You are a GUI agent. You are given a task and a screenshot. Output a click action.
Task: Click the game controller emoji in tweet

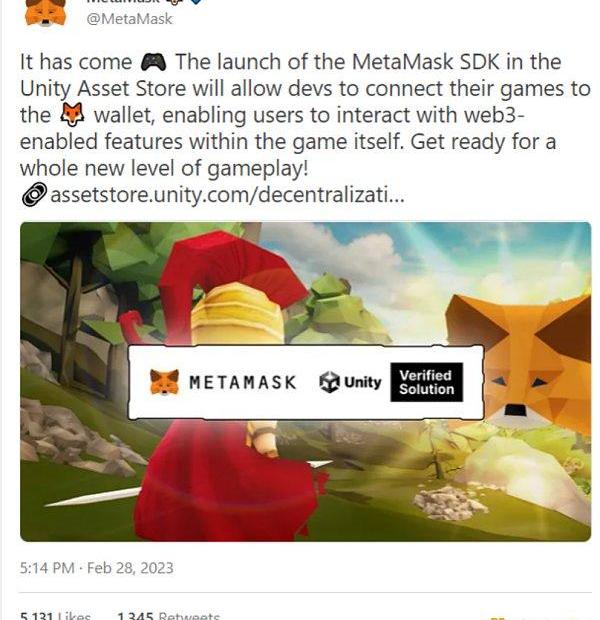tap(153, 62)
